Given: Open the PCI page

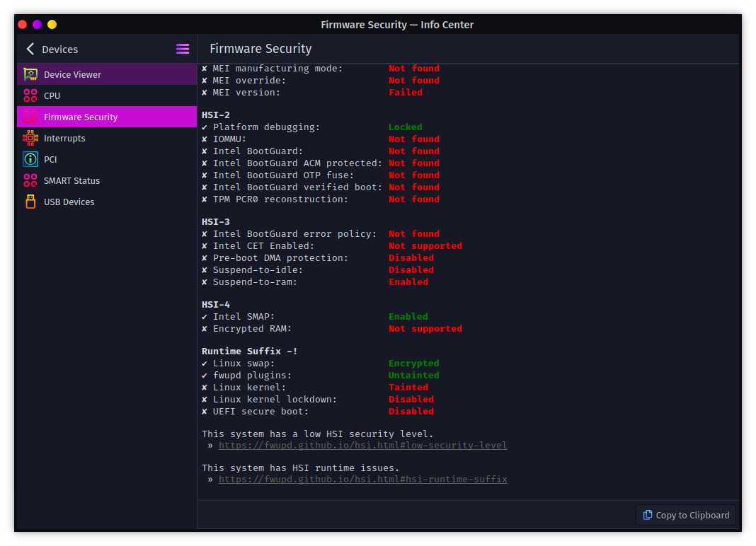Looking at the screenshot, I should tap(107, 159).
